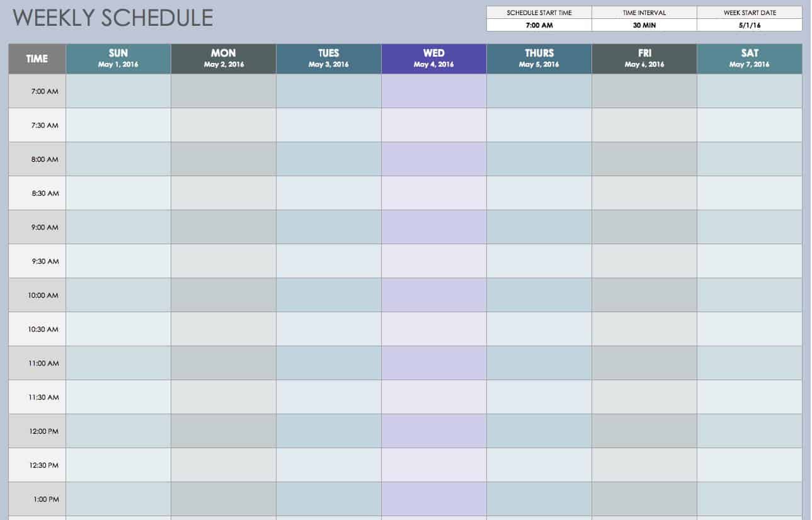Image resolution: width=812 pixels, height=520 pixels.
Task: Select the SUN May 1 column header
Action: (118, 59)
